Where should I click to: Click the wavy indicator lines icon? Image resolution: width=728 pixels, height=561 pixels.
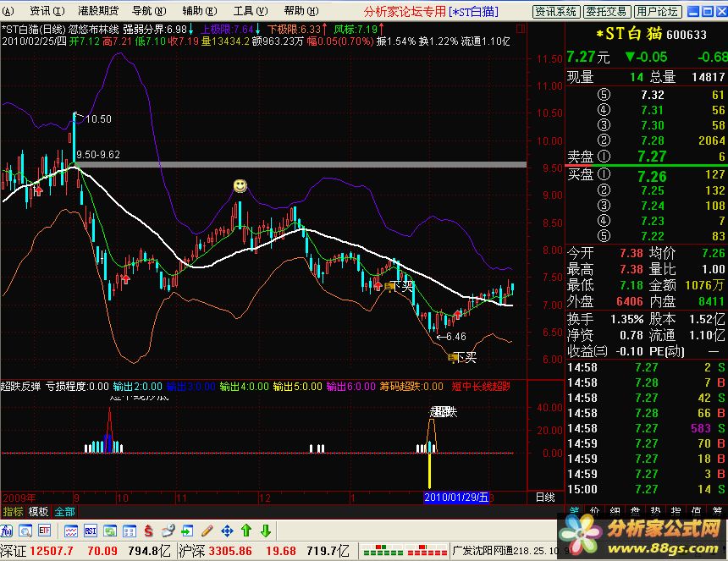point(70,531)
